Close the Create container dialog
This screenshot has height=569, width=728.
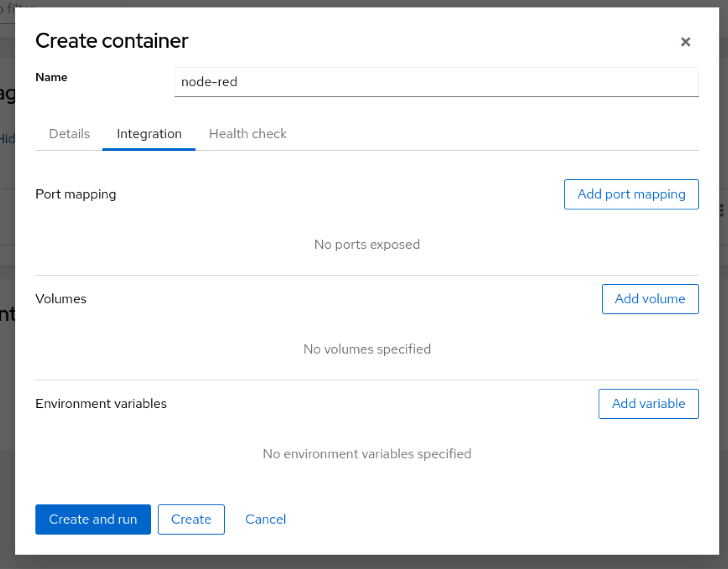685,42
